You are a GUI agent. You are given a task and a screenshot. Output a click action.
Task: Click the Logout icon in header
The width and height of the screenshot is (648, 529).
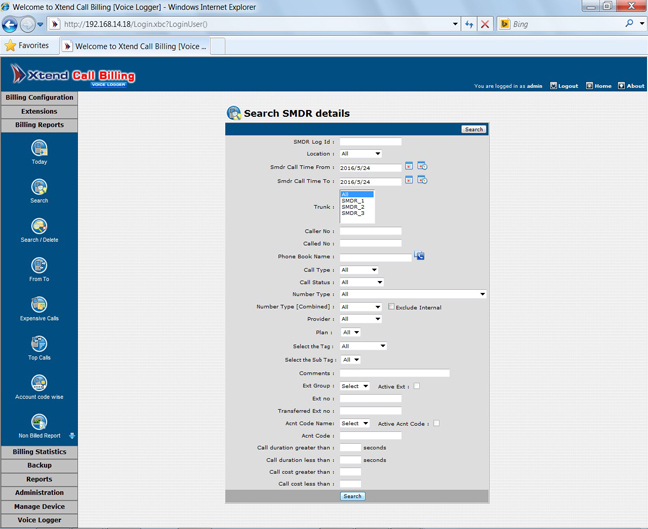click(553, 86)
